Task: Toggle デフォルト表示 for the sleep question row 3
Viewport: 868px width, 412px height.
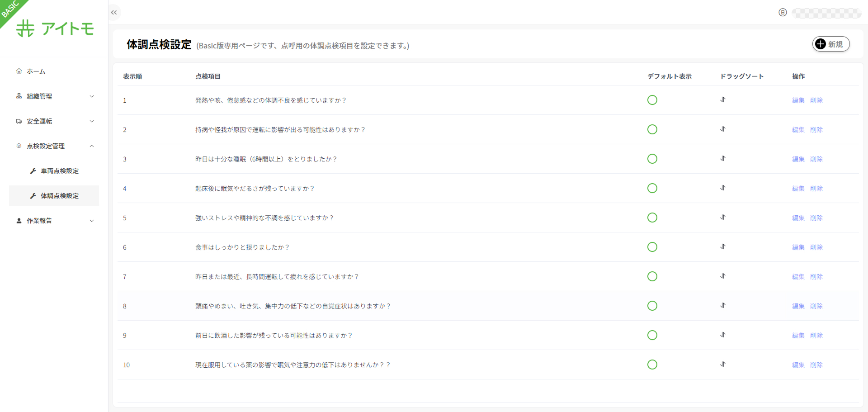Action: pyautogui.click(x=652, y=159)
